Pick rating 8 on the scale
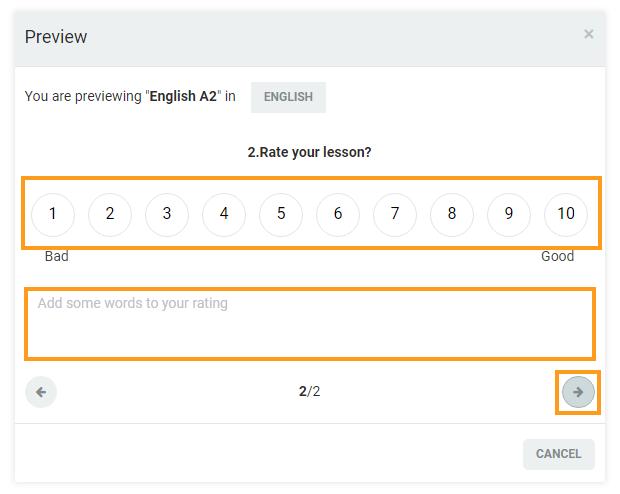The width and height of the screenshot is (620, 494). click(x=452, y=213)
